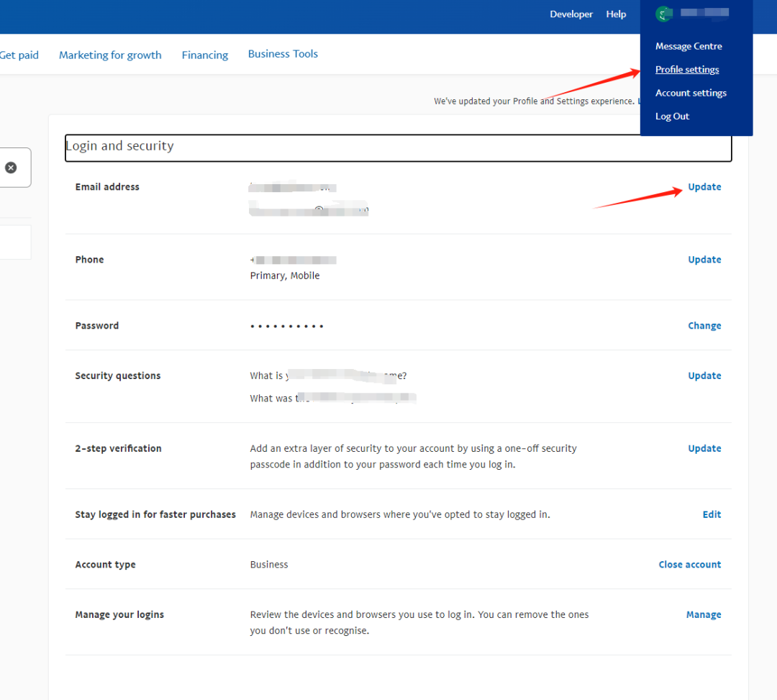This screenshot has width=777, height=700.
Task: Go to the Financing tab
Action: (205, 55)
